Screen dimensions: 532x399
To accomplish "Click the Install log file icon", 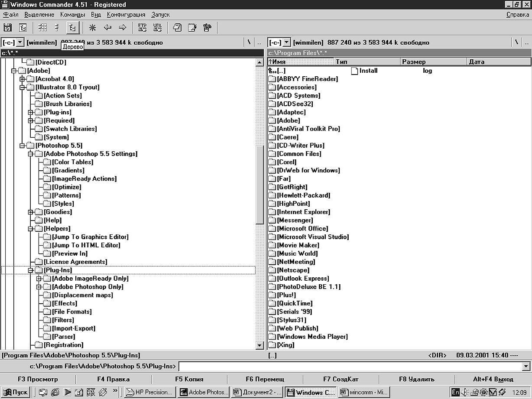I will click(354, 71).
